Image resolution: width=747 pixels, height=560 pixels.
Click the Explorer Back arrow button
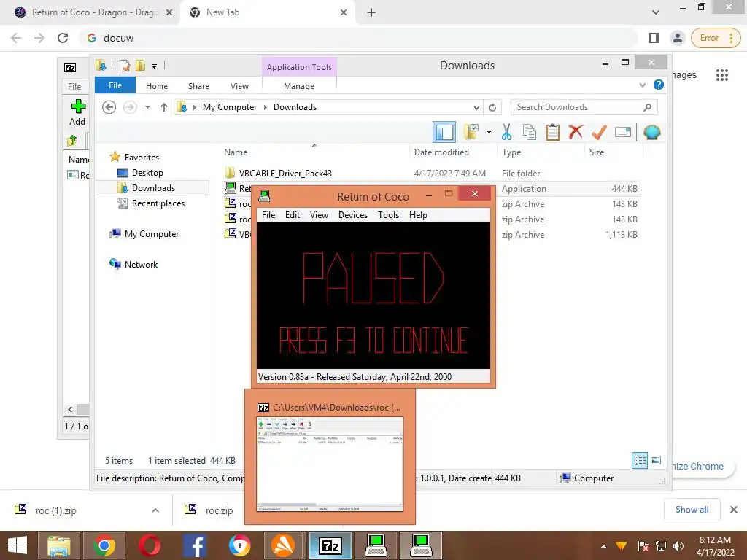109,107
